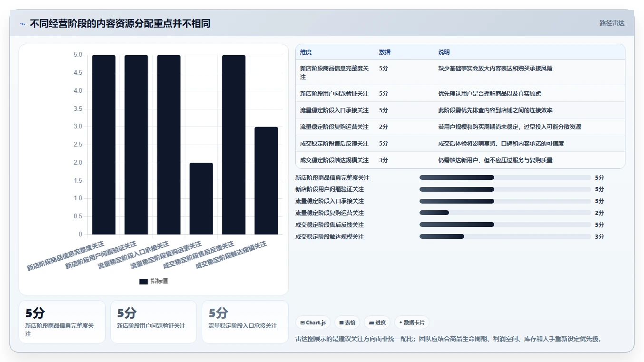Click the 成交稳定阶段触达规模关注 progress bar
644x362 pixels.
click(505, 236)
